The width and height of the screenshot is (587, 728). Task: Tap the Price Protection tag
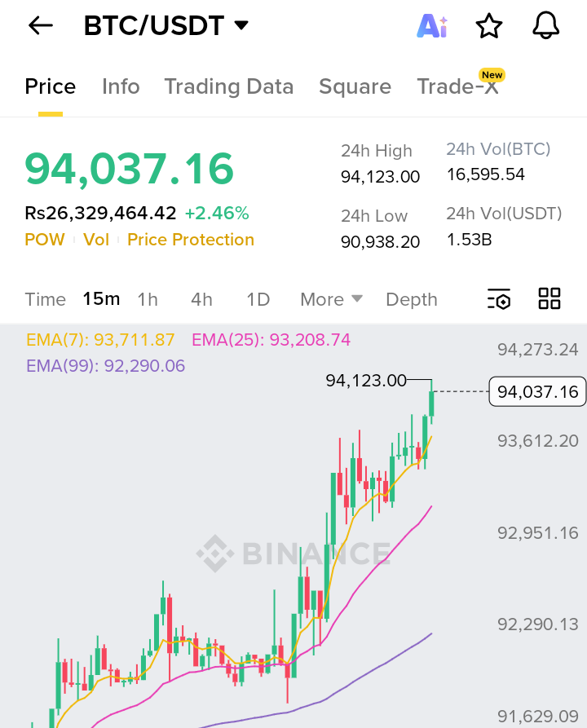[191, 240]
